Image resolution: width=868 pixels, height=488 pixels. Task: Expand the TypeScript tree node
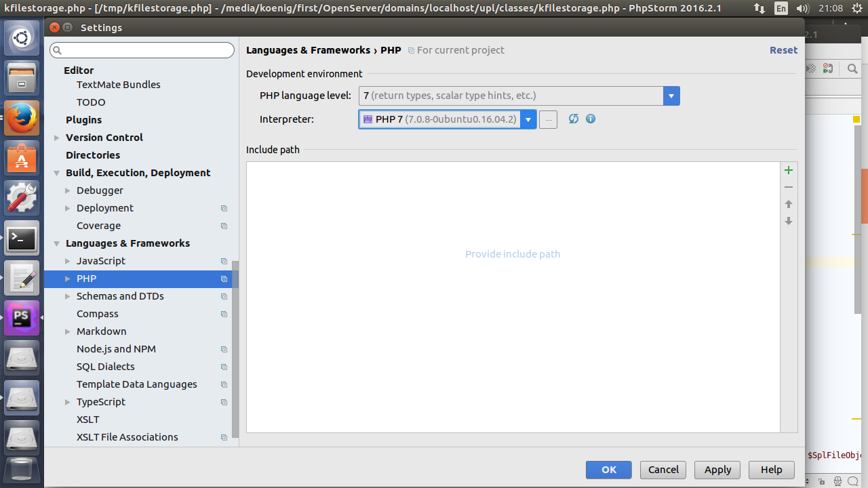point(68,402)
